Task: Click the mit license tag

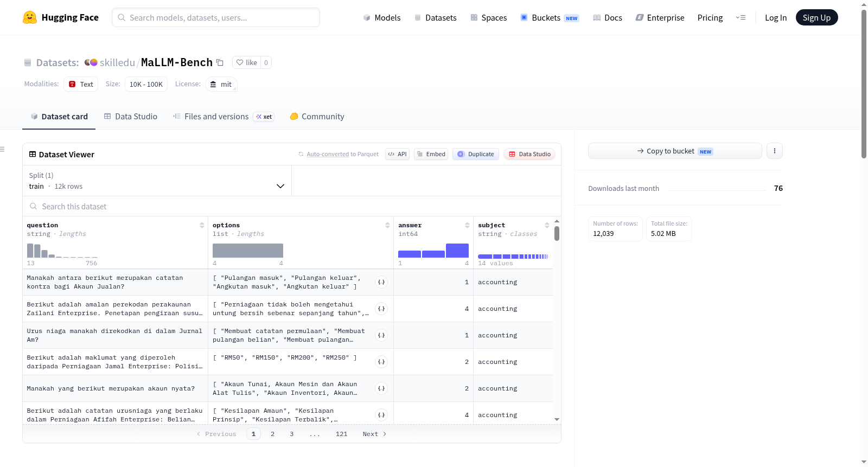Action: (x=221, y=84)
